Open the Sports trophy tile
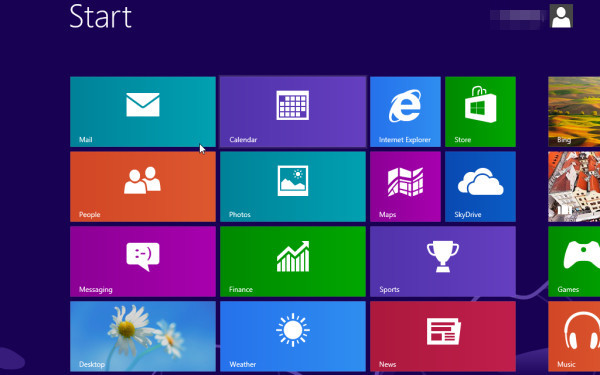The image size is (600, 375). [x=443, y=262]
